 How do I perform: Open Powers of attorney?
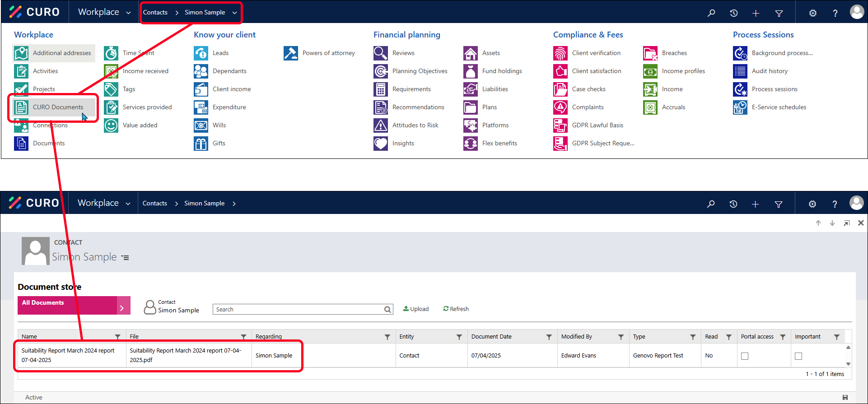tap(319, 53)
